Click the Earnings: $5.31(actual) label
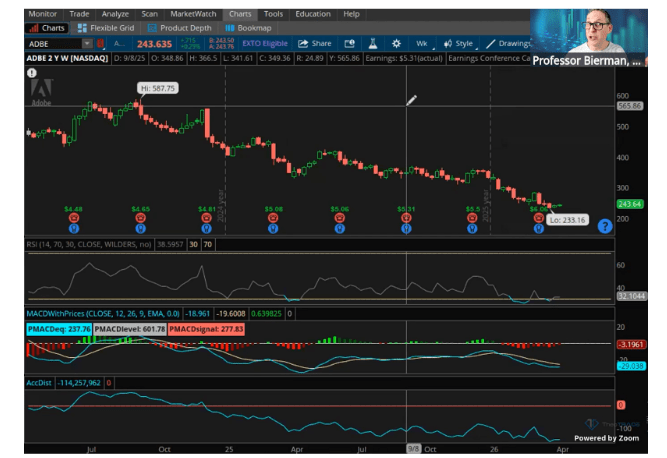The width and height of the screenshot is (667, 458). click(x=404, y=58)
